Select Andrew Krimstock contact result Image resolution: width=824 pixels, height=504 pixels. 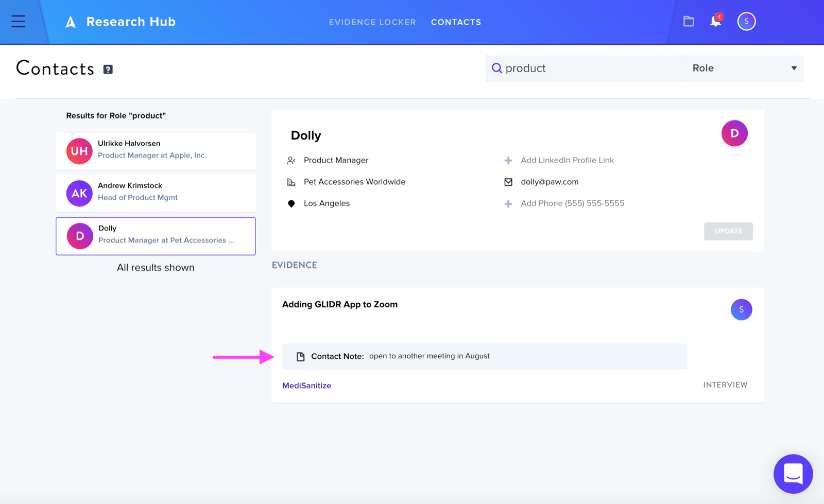point(156,194)
